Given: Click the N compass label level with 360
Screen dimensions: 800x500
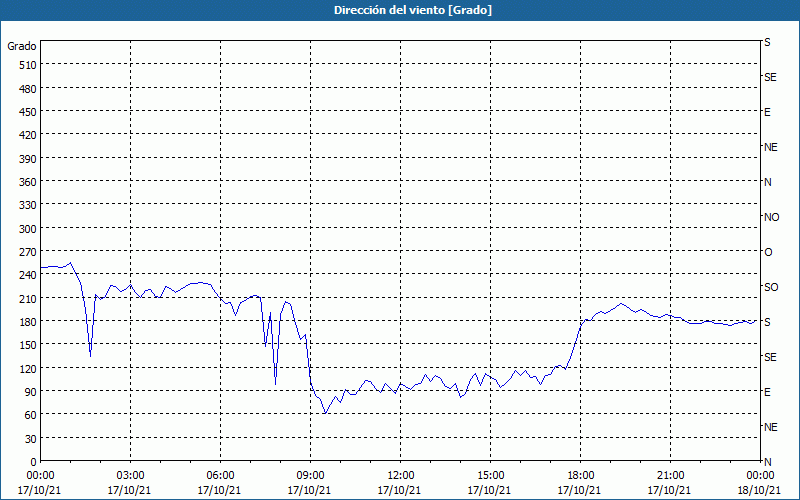Looking at the screenshot, I should pyautogui.click(x=767, y=182).
